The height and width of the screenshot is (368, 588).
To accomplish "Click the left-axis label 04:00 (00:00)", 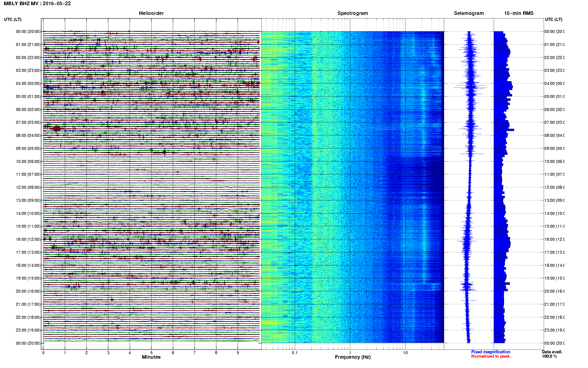I will 28,83.
